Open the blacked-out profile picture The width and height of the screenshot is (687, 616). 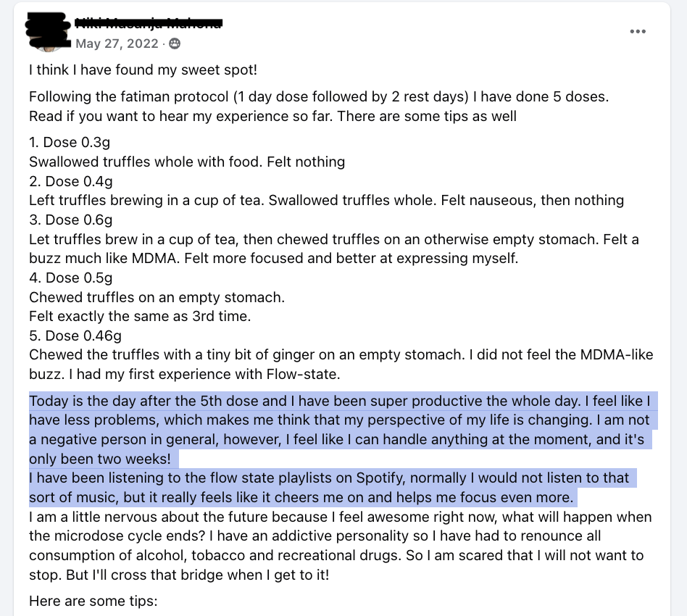(x=49, y=32)
